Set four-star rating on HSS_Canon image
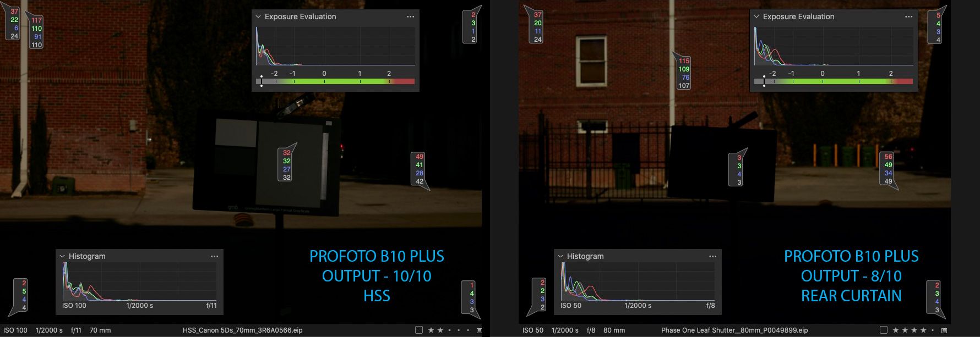Image resolution: width=980 pixels, height=337 pixels. (459, 330)
